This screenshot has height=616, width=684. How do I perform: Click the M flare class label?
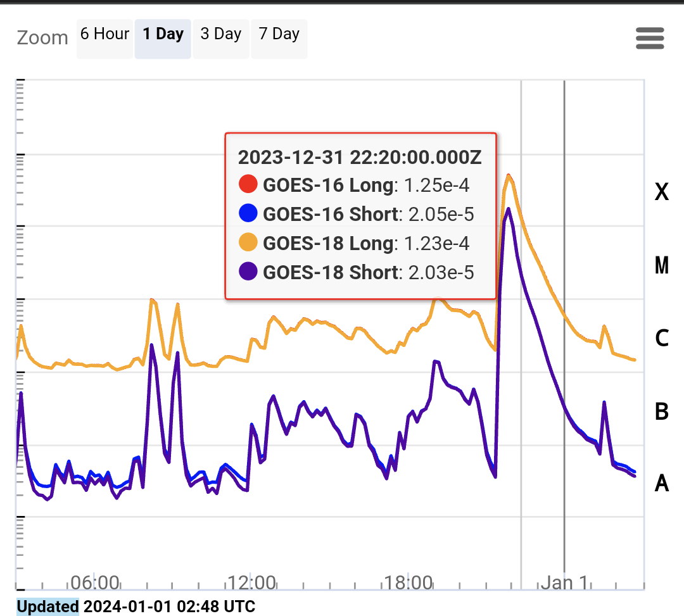(661, 266)
